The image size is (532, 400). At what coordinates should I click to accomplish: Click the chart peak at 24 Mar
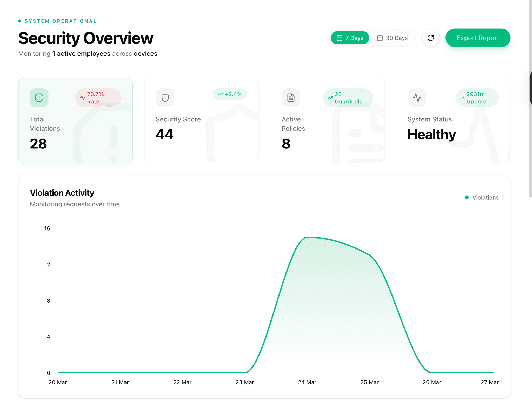pos(307,237)
